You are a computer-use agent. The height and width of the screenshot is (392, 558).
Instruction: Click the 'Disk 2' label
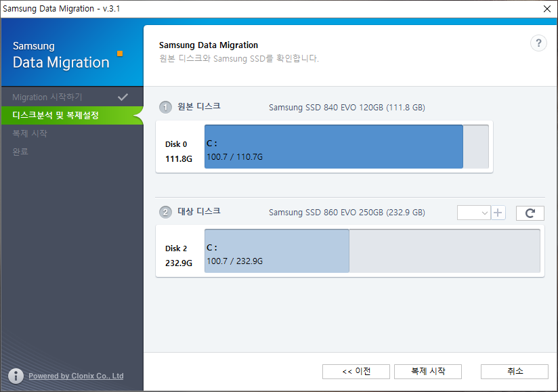(x=176, y=248)
